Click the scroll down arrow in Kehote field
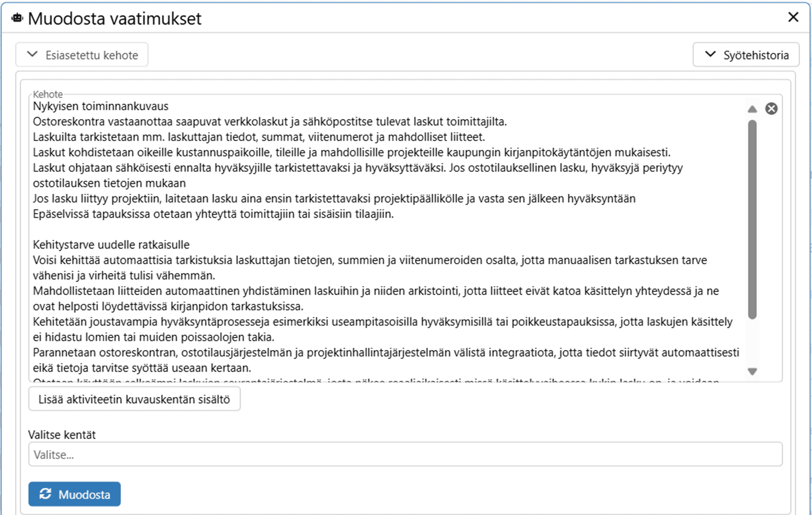Viewport: 812px width, 515px height. point(752,371)
